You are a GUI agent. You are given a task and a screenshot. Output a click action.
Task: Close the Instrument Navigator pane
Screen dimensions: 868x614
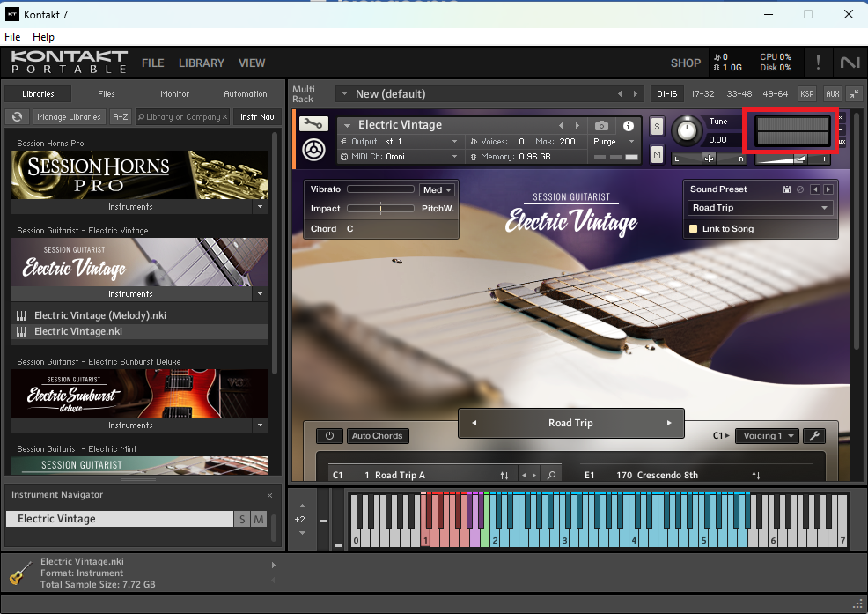click(269, 495)
